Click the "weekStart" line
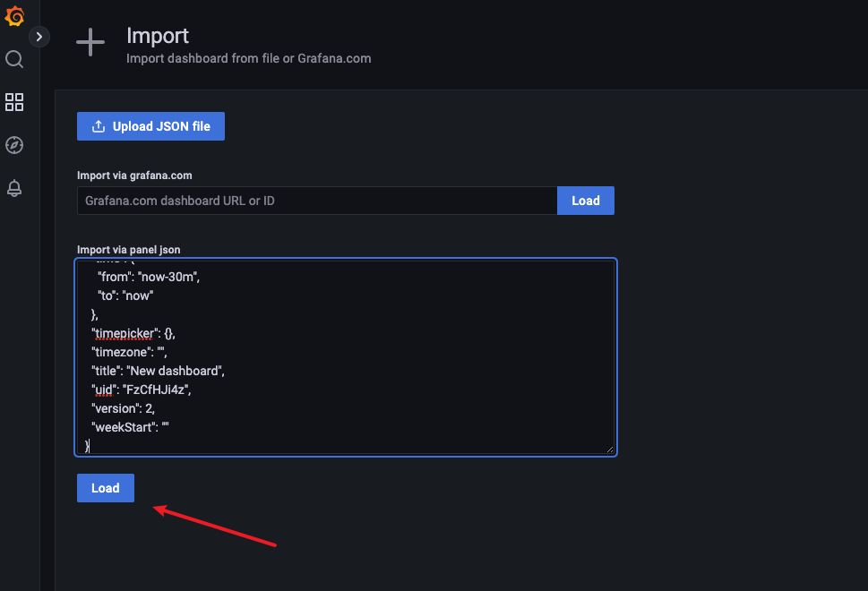Viewport: 868px width, 591px height. click(130, 427)
